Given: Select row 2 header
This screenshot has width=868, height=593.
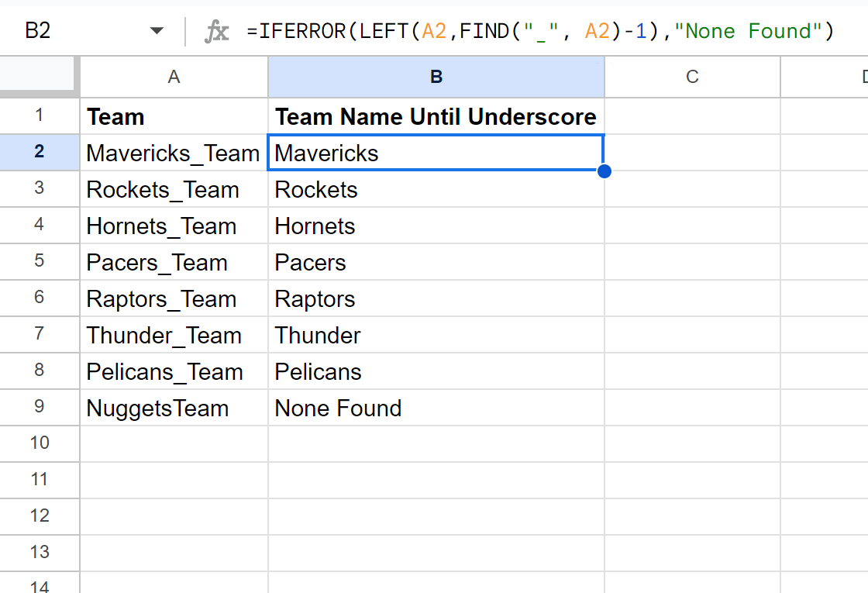Looking at the screenshot, I should click(x=39, y=153).
